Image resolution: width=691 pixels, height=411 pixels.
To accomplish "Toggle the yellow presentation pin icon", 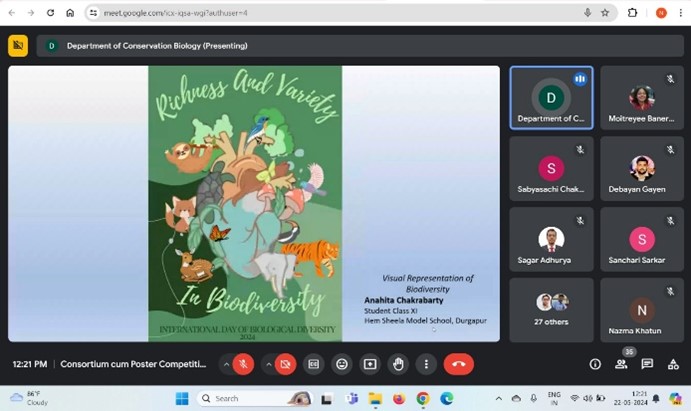I will pos(18,46).
